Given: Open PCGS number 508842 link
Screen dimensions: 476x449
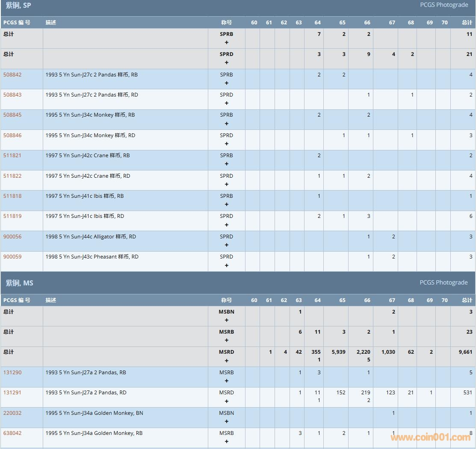Looking at the screenshot, I should [x=12, y=75].
